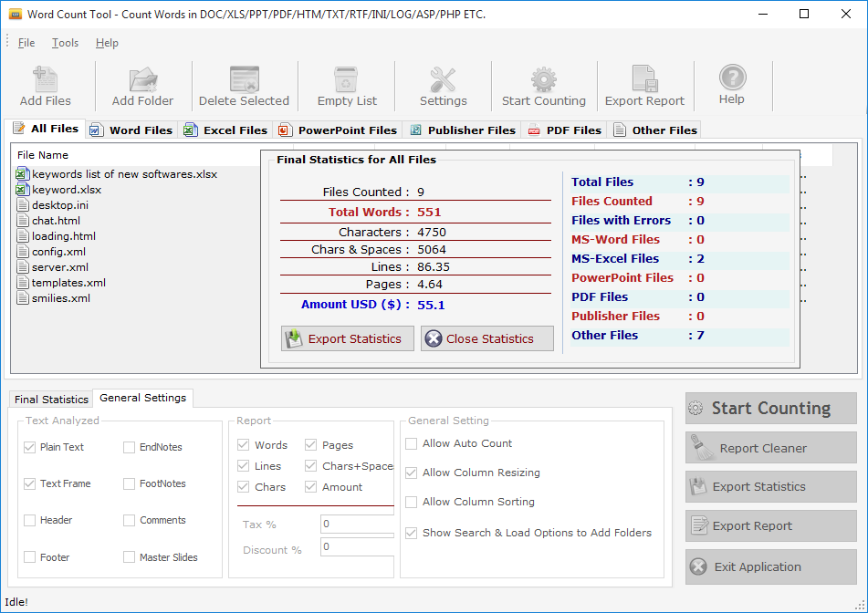The height and width of the screenshot is (613, 868).
Task: Click the Close Statistics button
Action: pos(487,338)
